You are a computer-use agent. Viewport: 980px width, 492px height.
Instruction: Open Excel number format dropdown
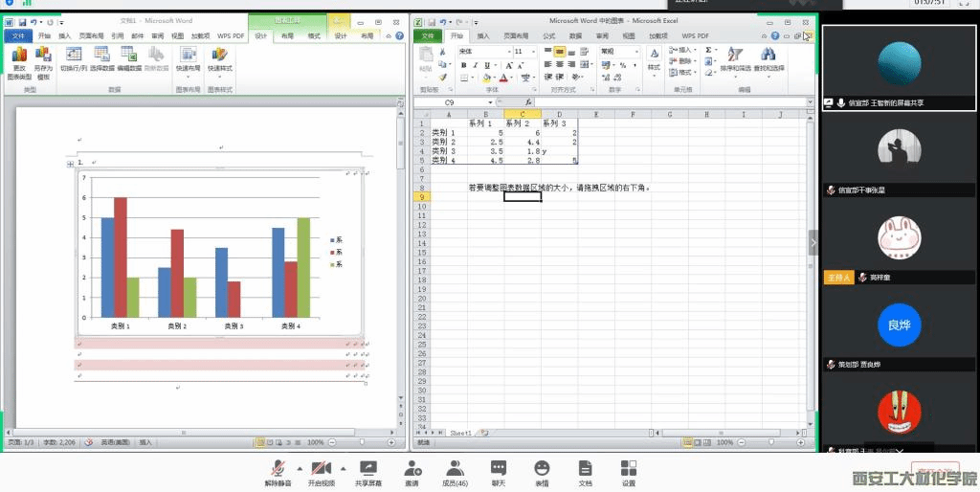635,52
